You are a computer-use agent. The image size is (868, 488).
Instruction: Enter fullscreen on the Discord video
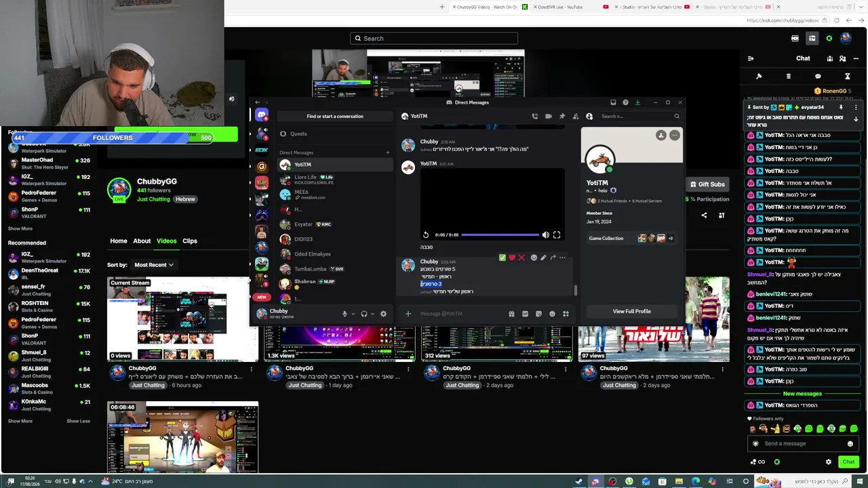pyautogui.click(x=557, y=235)
